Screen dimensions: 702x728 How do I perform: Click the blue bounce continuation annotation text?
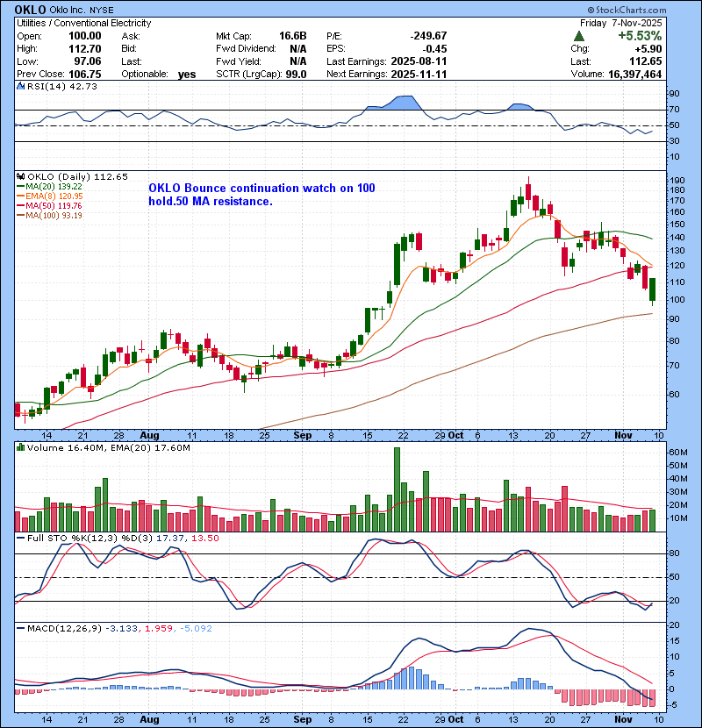pos(261,195)
